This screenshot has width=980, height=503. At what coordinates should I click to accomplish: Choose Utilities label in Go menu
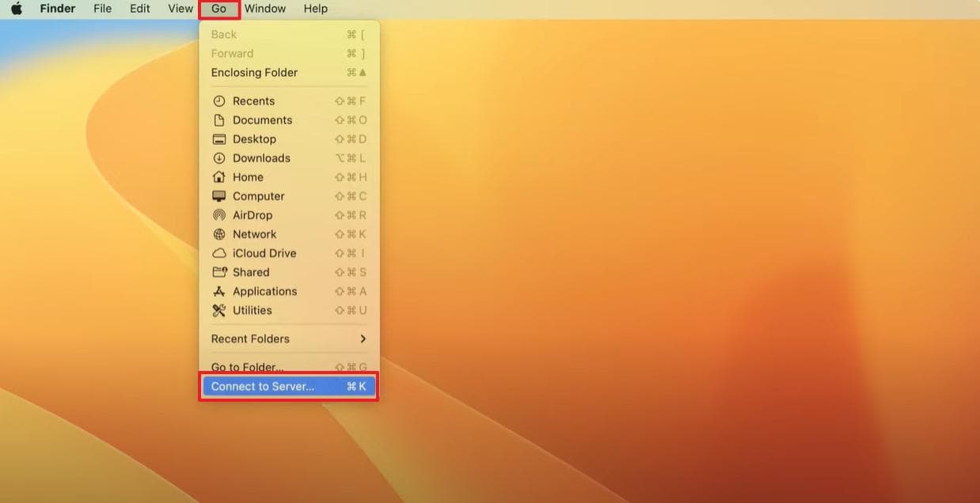click(252, 310)
